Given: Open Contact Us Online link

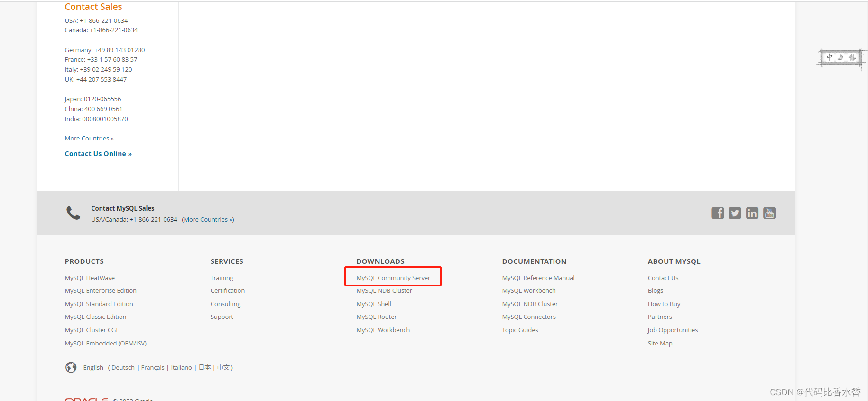Looking at the screenshot, I should (x=98, y=154).
